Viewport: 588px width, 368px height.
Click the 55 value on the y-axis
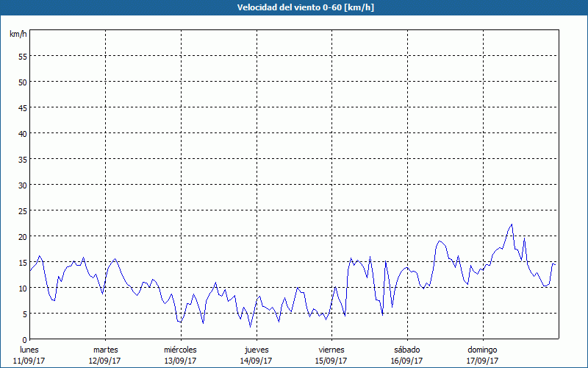[22, 57]
